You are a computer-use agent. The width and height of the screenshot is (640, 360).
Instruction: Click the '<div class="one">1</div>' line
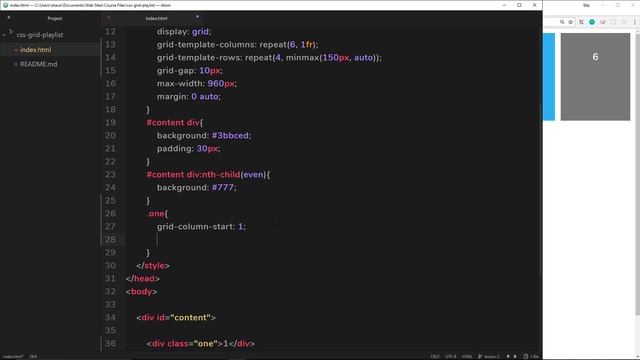[201, 344]
